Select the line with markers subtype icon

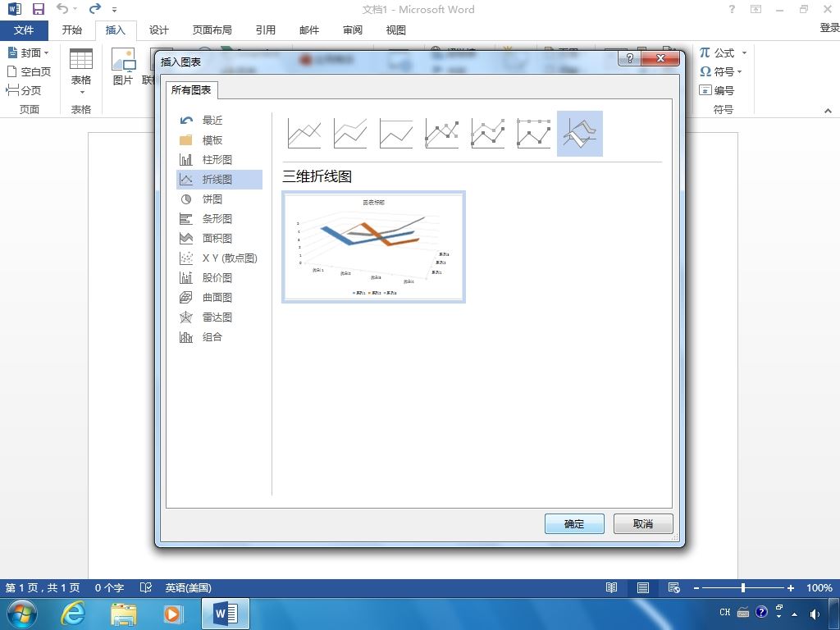pos(442,134)
